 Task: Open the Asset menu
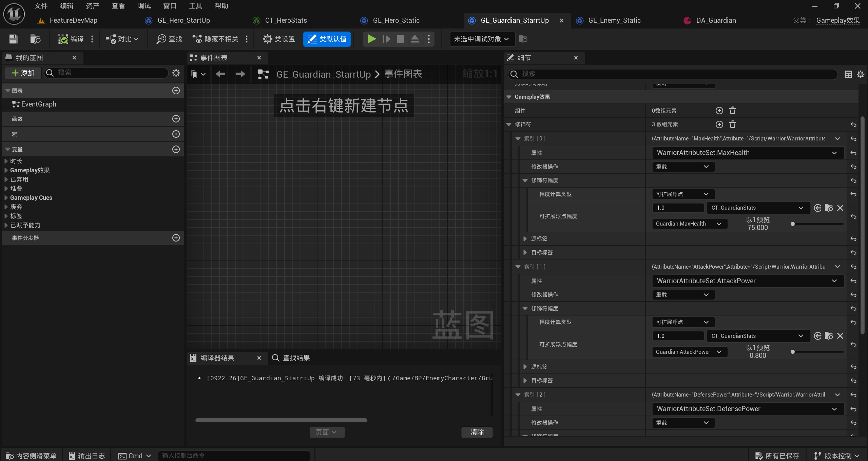92,6
